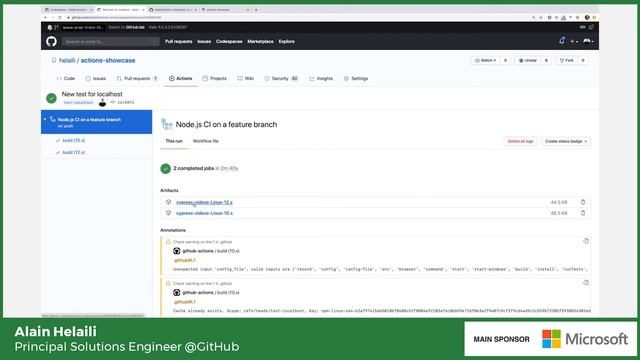Viewport: 640px width, 360px height.
Task: Open the user avatar menu
Action: [x=588, y=41]
